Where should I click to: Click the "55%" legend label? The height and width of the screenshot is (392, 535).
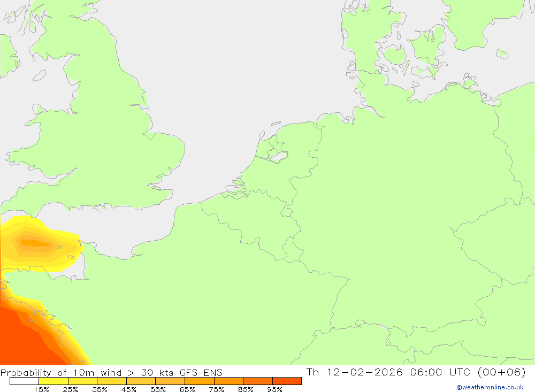point(158,389)
